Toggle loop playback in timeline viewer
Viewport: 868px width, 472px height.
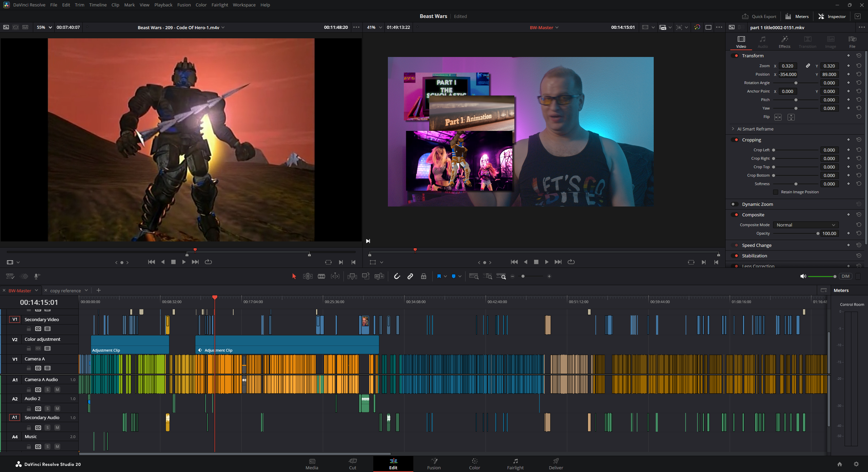[571, 262]
